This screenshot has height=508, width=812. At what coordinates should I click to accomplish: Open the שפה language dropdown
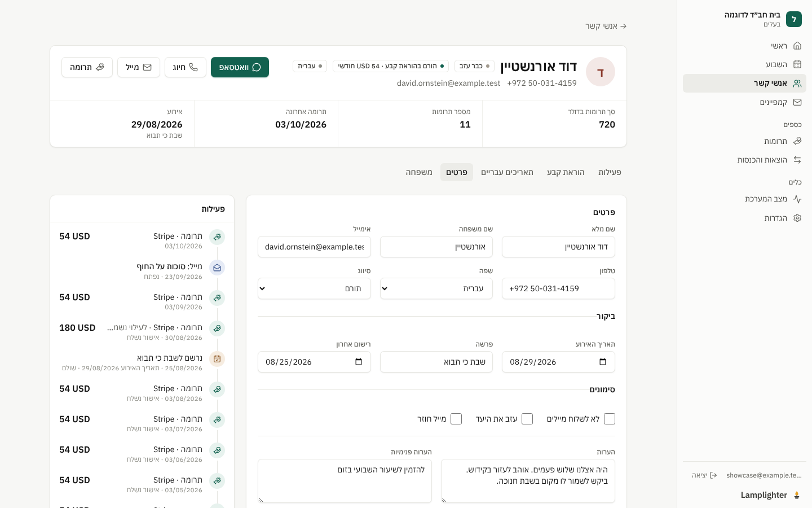pyautogui.click(x=436, y=288)
